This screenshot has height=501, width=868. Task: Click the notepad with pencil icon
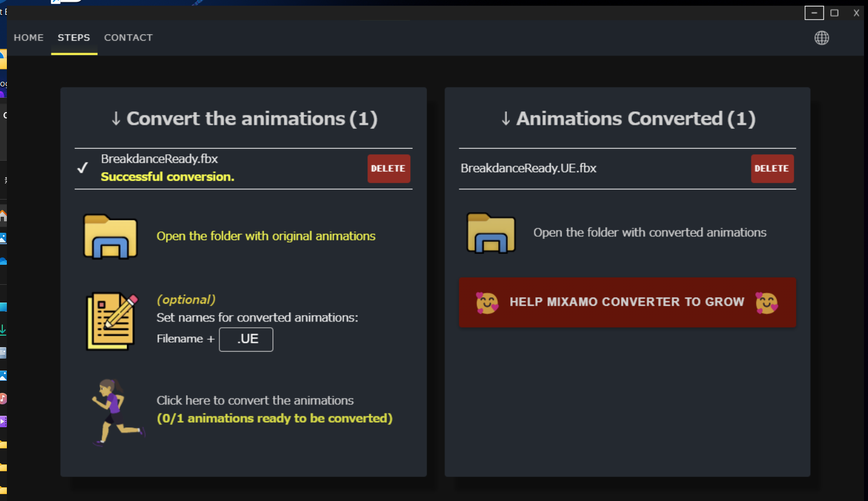(112, 321)
